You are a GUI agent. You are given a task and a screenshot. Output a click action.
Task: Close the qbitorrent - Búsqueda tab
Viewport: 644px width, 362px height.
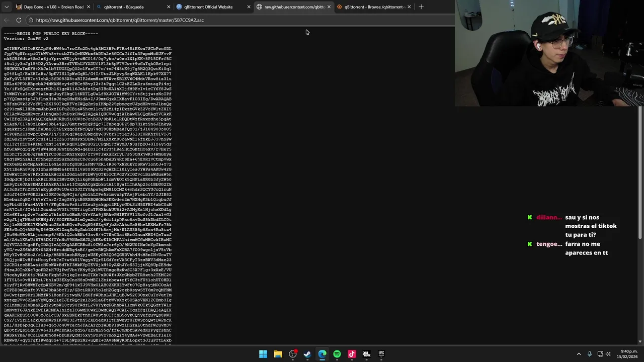[169, 7]
